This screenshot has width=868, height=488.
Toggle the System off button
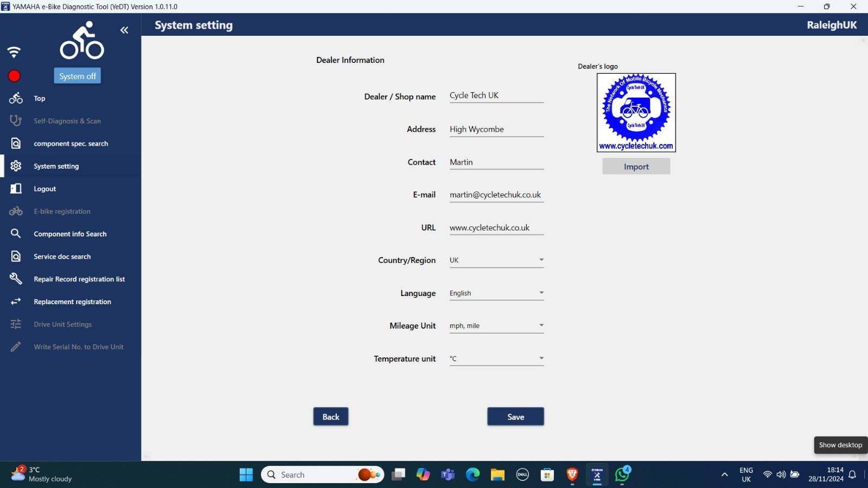point(77,76)
